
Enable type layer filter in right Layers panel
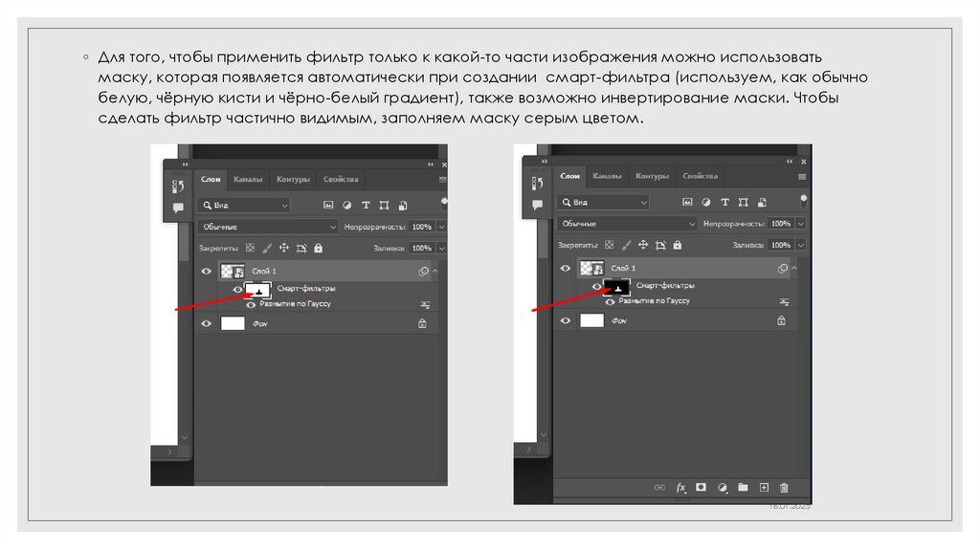tap(725, 202)
